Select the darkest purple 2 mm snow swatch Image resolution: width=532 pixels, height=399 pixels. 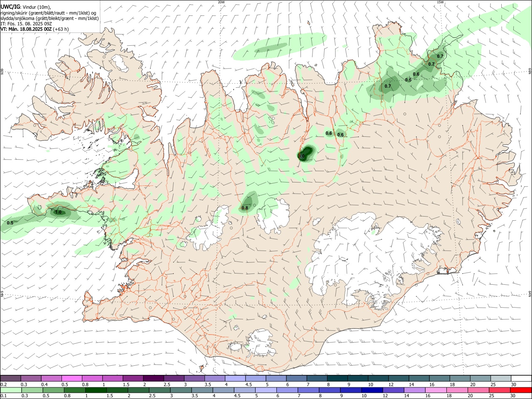coord(153,378)
